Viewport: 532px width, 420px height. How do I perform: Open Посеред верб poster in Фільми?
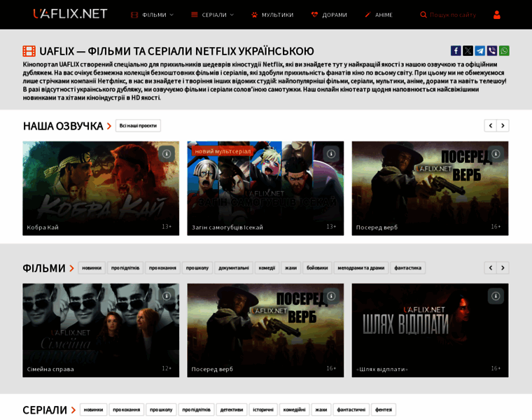coord(265,330)
